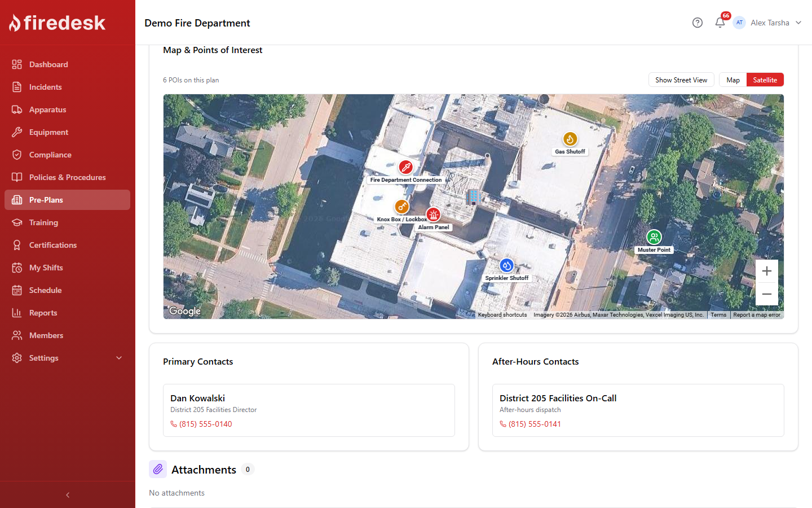Viewport: 812px width, 508px height.
Task: Select the Gas Shutoff map marker
Action: coord(570,139)
